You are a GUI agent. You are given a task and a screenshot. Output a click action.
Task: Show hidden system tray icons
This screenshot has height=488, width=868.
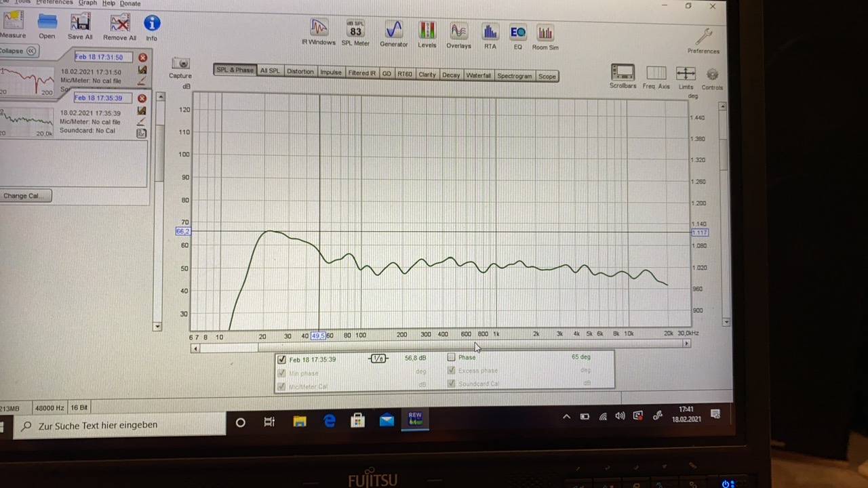point(566,417)
